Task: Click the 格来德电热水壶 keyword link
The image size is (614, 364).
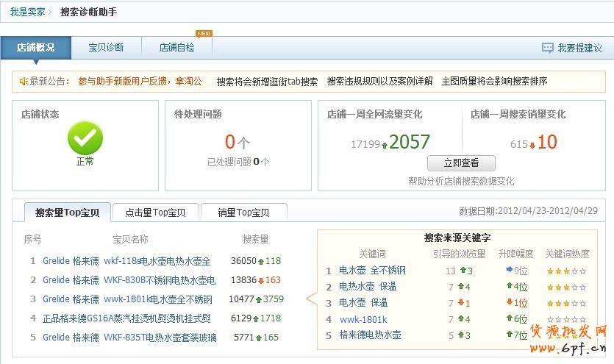Action: pyautogui.click(x=370, y=335)
